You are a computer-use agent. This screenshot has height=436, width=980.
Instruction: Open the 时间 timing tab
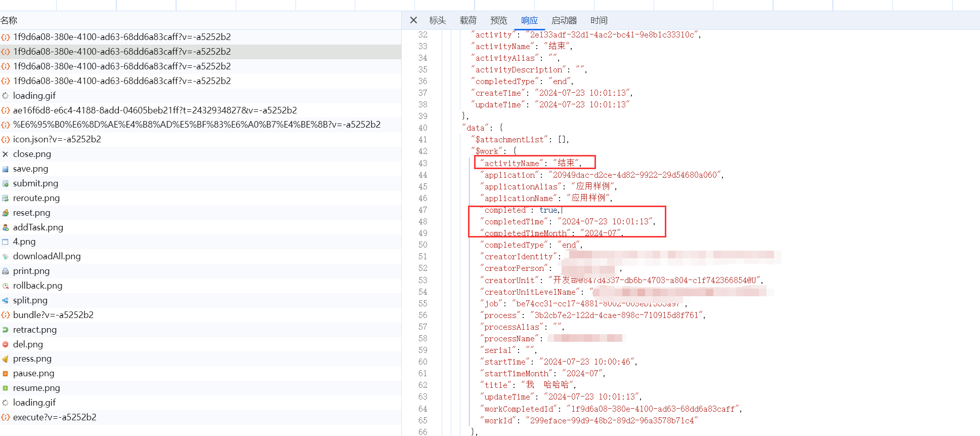(599, 20)
